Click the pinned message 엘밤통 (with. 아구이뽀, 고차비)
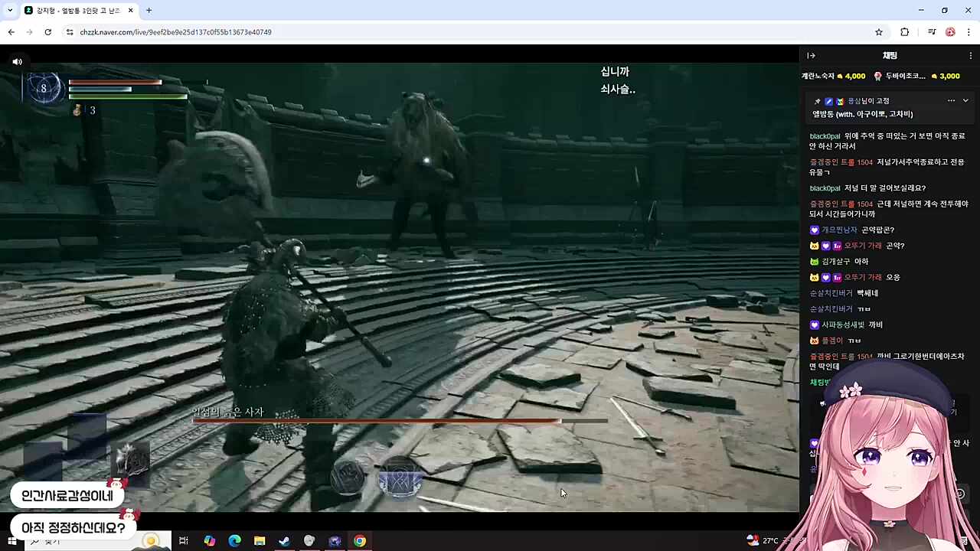980x551 pixels. coord(863,114)
